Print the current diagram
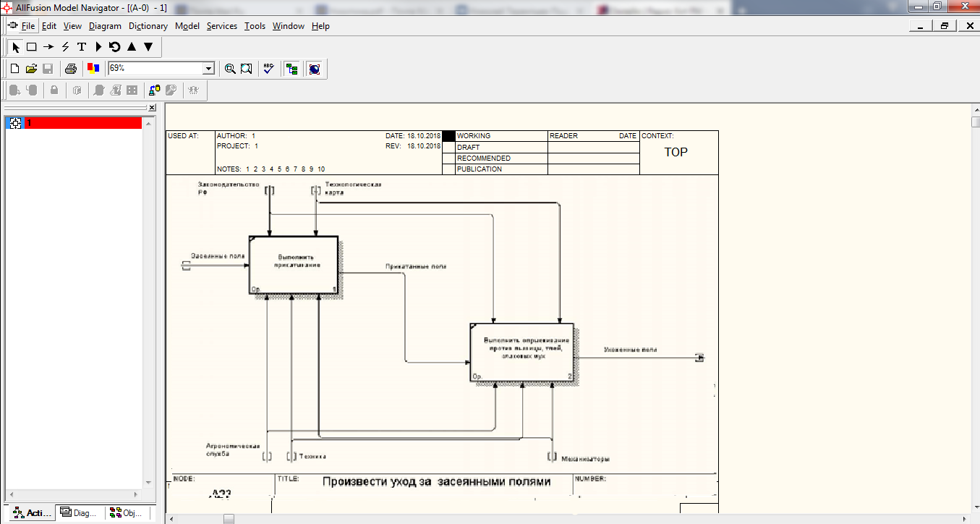Image resolution: width=980 pixels, height=524 pixels. point(70,69)
